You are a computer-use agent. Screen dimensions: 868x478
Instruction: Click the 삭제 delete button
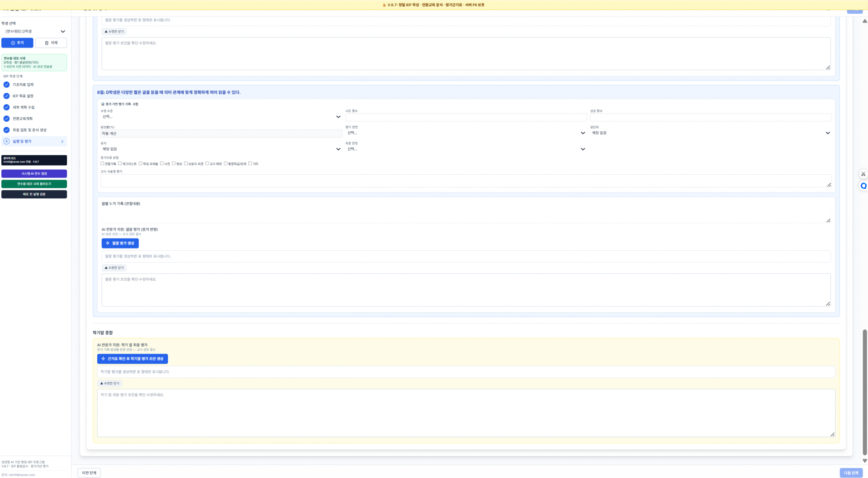click(x=51, y=43)
